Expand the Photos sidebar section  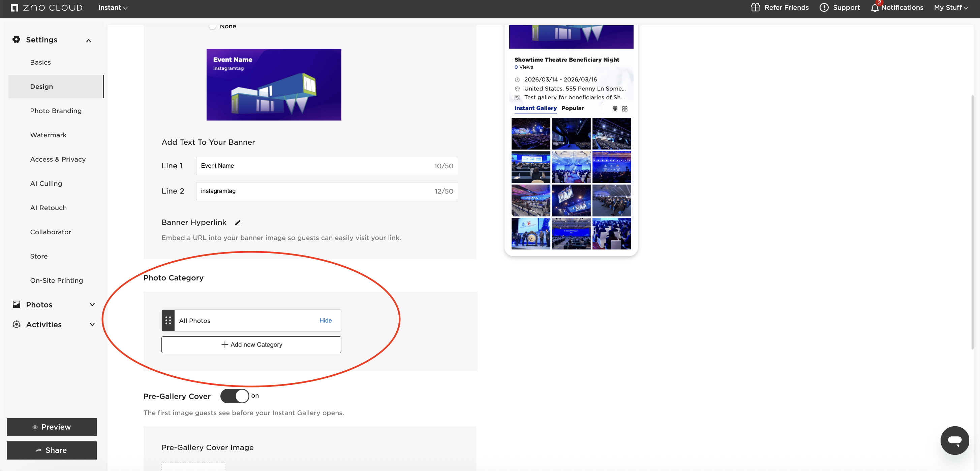[92, 304]
